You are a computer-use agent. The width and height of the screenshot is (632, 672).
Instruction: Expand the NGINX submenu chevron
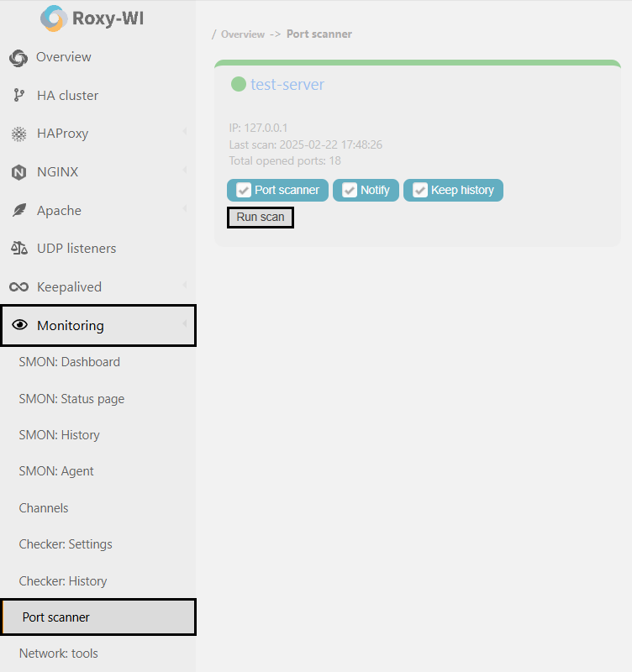pyautogui.click(x=186, y=171)
